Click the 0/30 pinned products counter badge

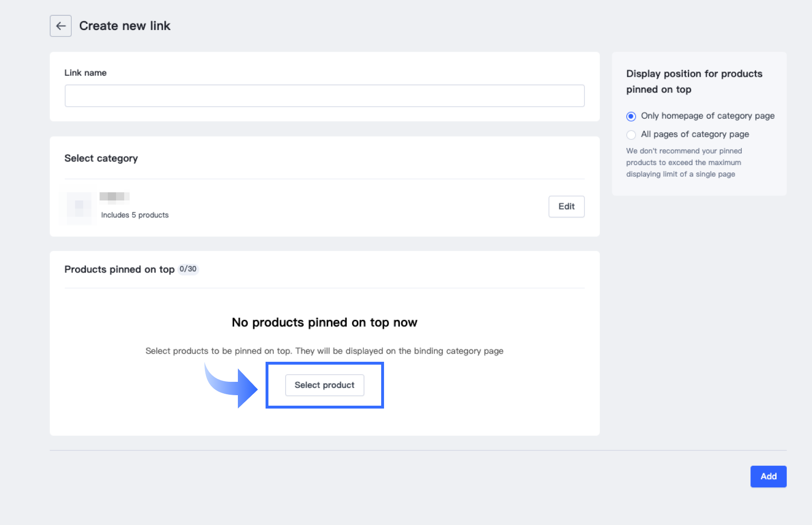188,269
